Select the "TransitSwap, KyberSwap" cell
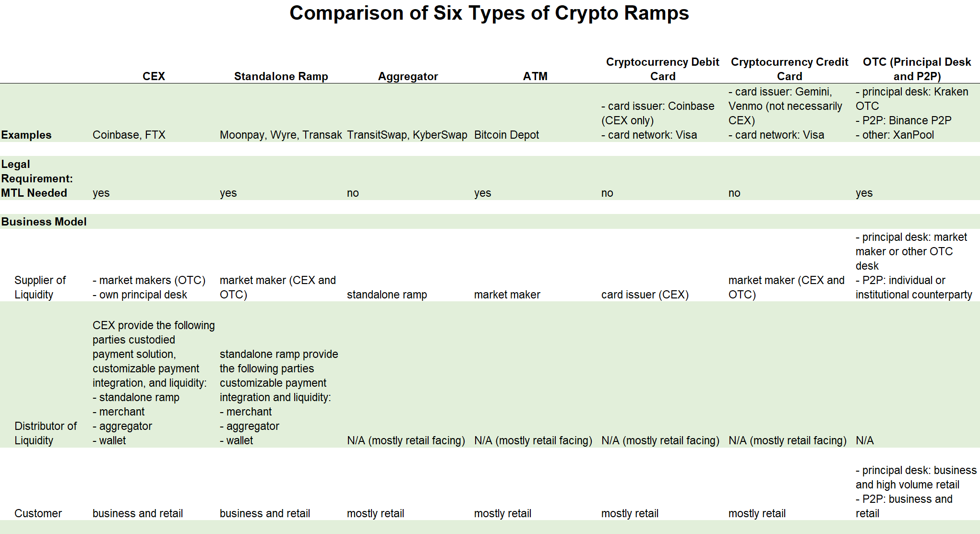The width and height of the screenshot is (980, 534). coord(407,135)
